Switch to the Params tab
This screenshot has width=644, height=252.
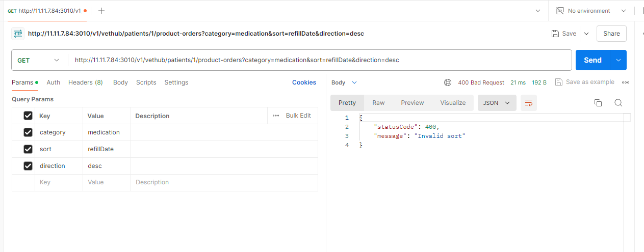25,82
